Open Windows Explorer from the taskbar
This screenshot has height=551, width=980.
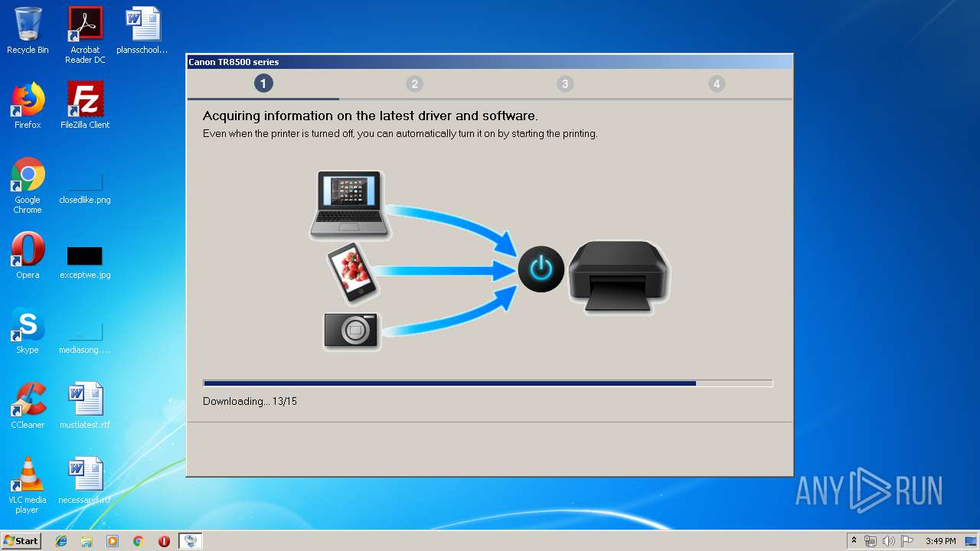(87, 541)
